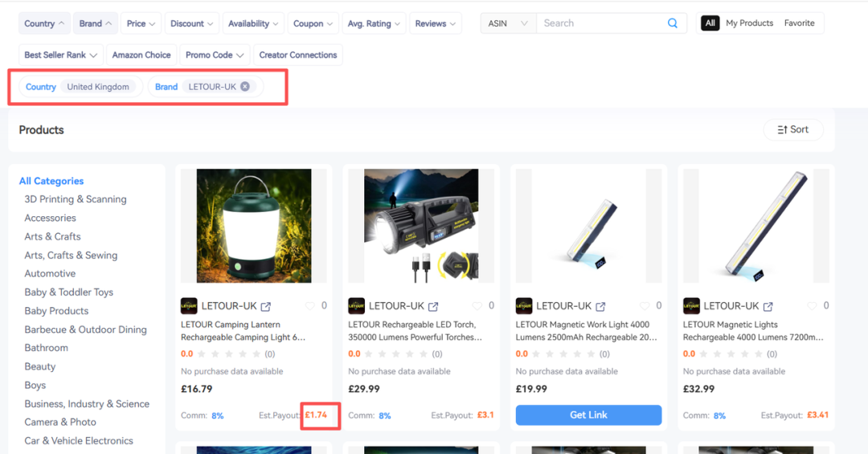This screenshot has width=868, height=454.
Task: Open the camping lantern product image
Action: tap(254, 226)
